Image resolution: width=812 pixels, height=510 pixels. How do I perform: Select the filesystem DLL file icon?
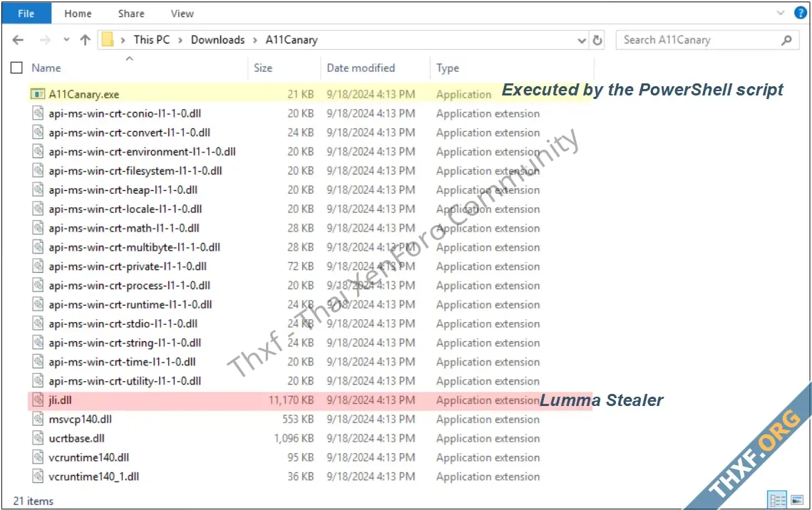(38, 171)
